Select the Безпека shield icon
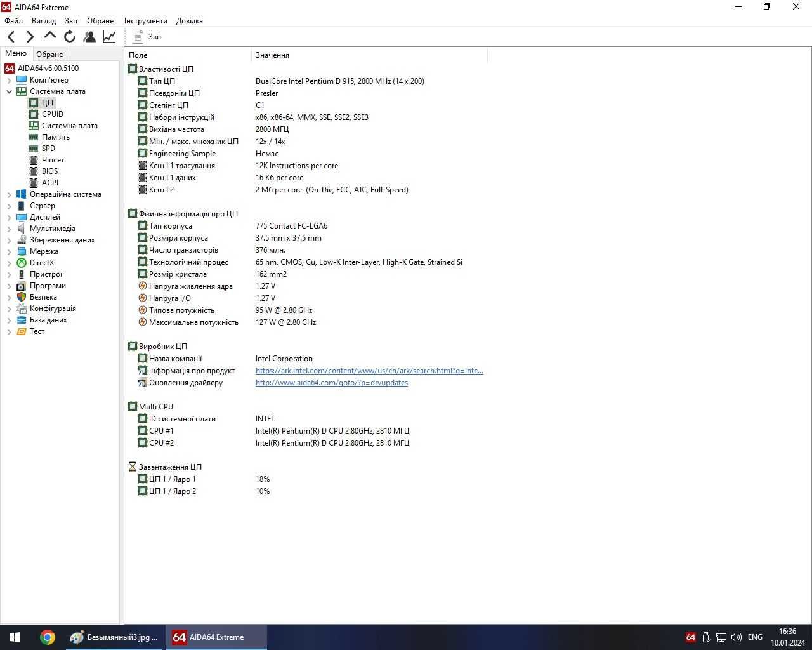 coord(22,297)
